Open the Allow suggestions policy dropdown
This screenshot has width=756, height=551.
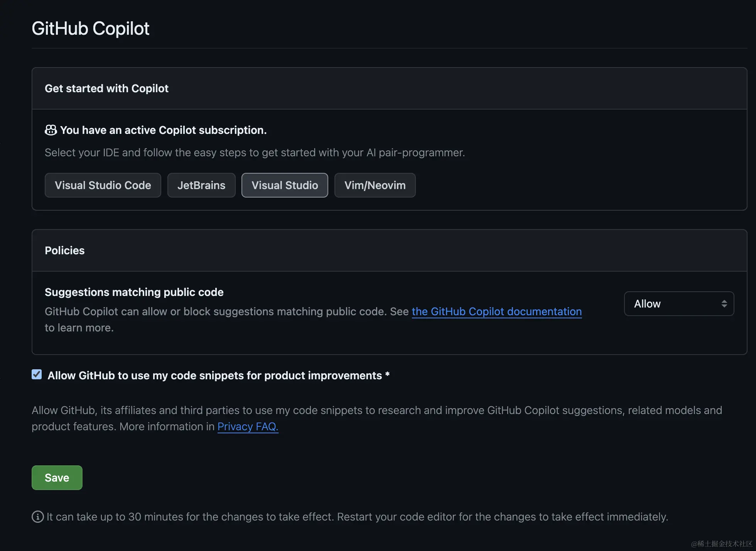pos(678,304)
